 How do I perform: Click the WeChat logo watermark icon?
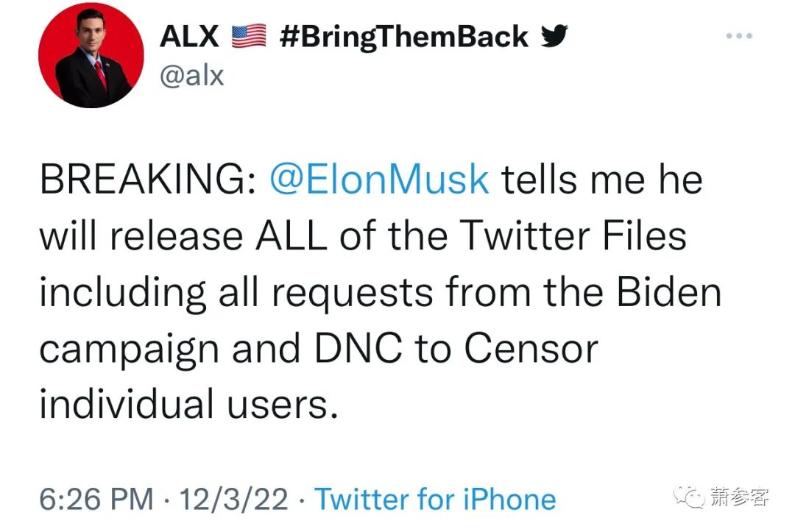692,497
